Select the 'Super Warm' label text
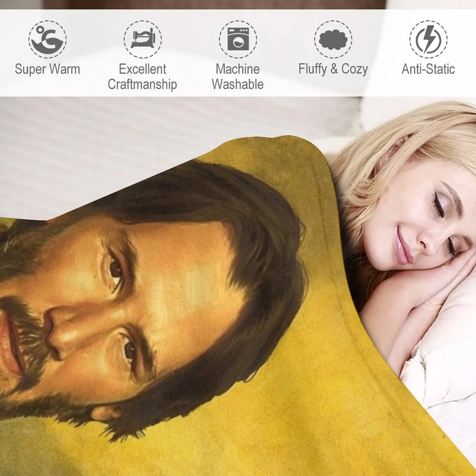This screenshot has height=476, width=476. [48, 69]
